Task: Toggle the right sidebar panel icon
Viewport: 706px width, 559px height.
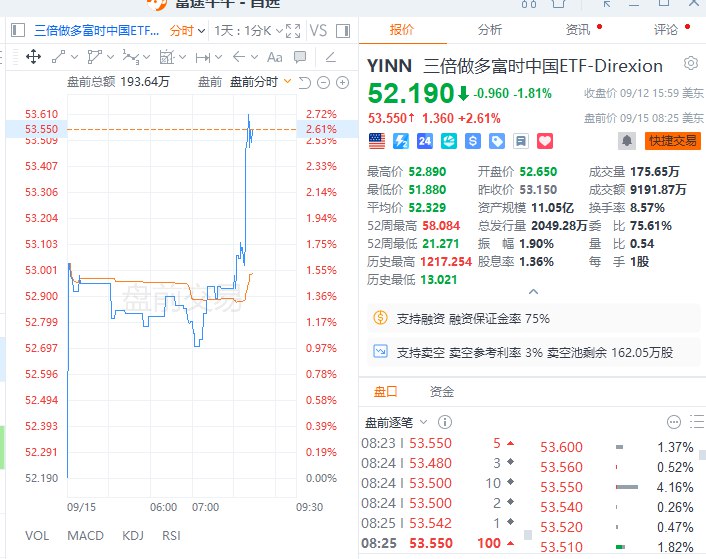Action: 343,31
